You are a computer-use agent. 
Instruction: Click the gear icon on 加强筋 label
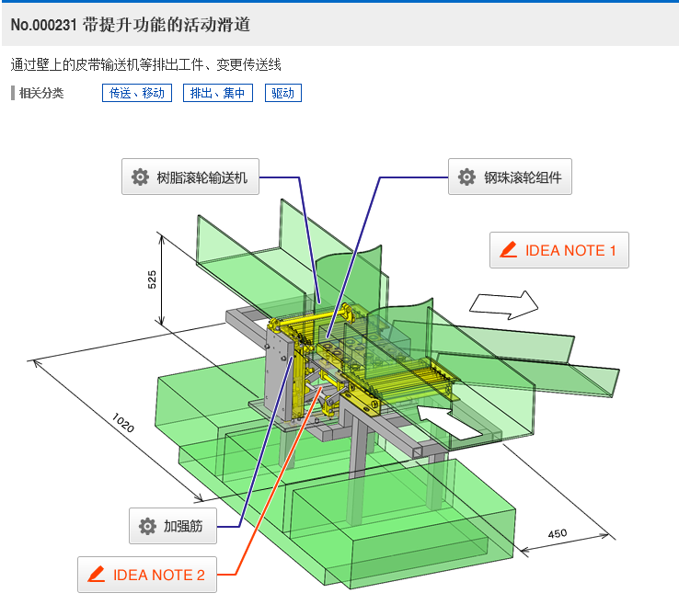tap(147, 526)
